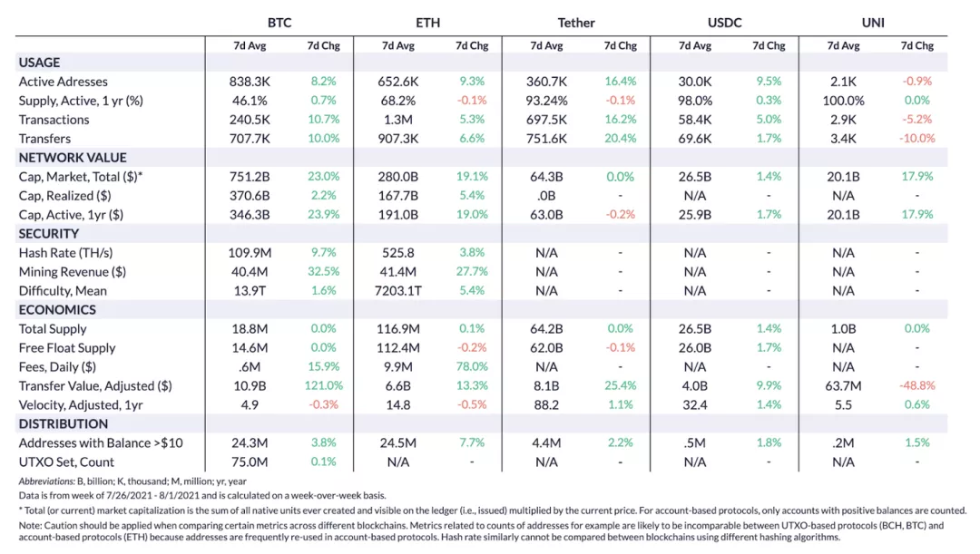Image resolution: width=980 pixels, height=554 pixels.
Task: Select the USDC column header
Action: (x=724, y=23)
